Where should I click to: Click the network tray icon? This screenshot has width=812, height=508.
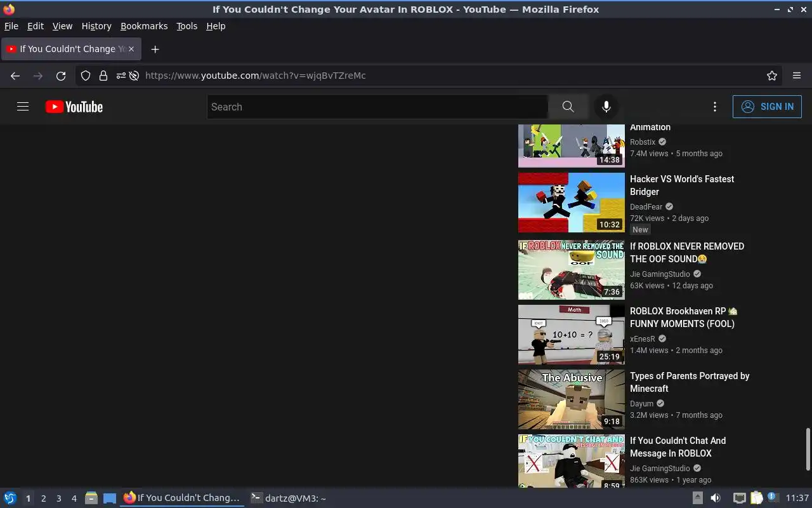pos(739,498)
